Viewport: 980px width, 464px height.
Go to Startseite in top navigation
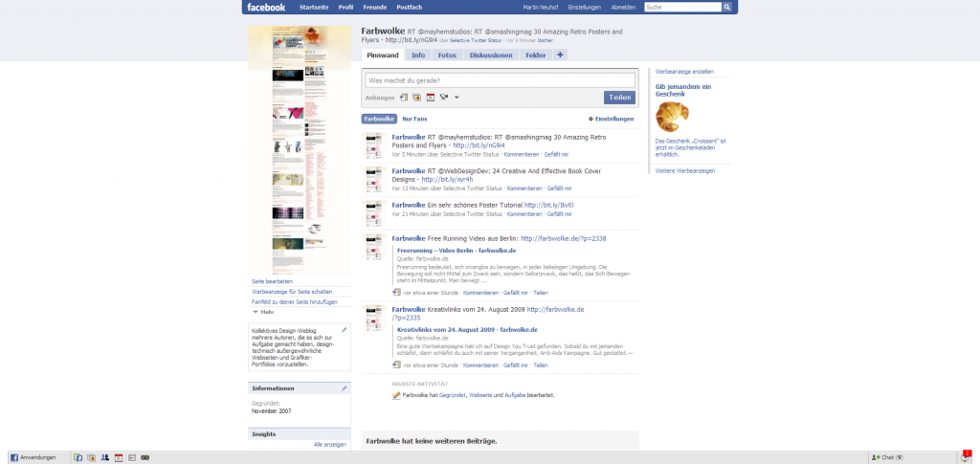[313, 8]
